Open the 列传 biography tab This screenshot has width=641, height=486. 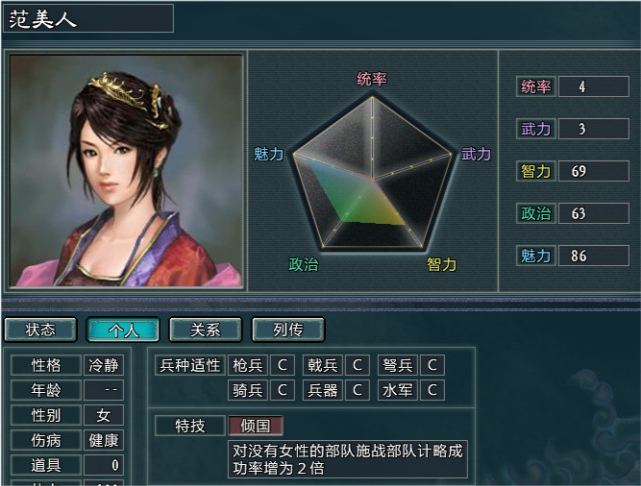288,329
